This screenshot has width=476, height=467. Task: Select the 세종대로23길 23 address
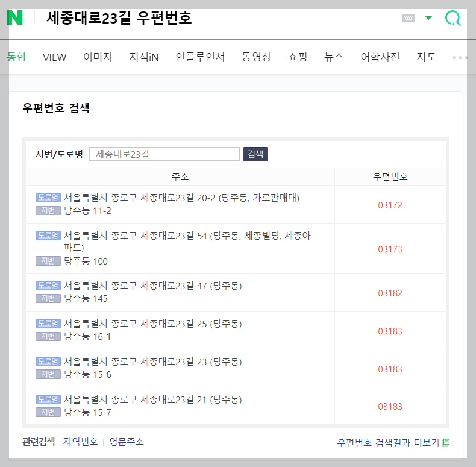pyautogui.click(x=152, y=362)
